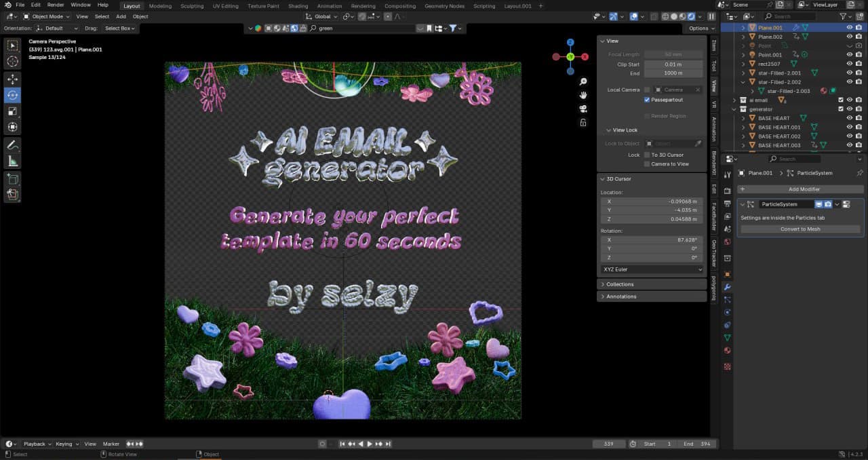Toggle ParticleSystem modifier viewport display
This screenshot has height=460, width=868.
coord(818,204)
